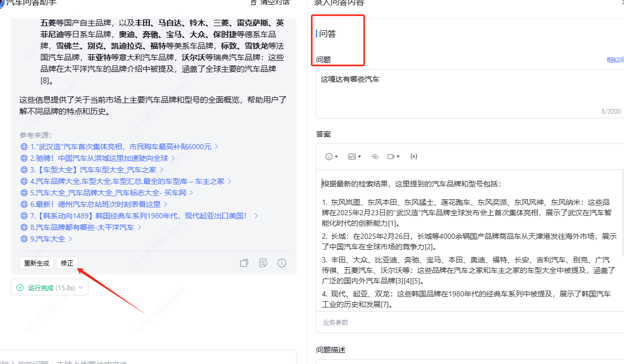This screenshot has height=364, width=624.
Task: Click globe icon beside reference 3
Action: [24, 170]
